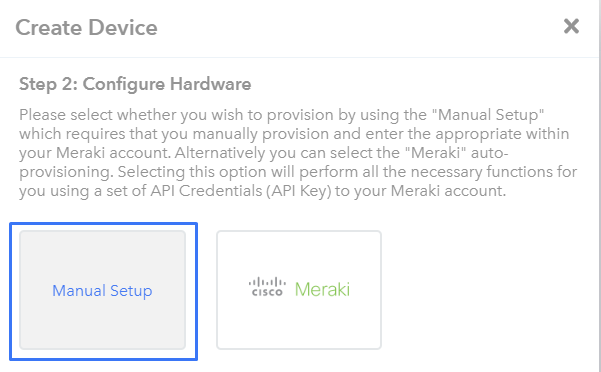Pick manual provisioning option
Viewport: 601px width, 372px height.
click(x=102, y=290)
